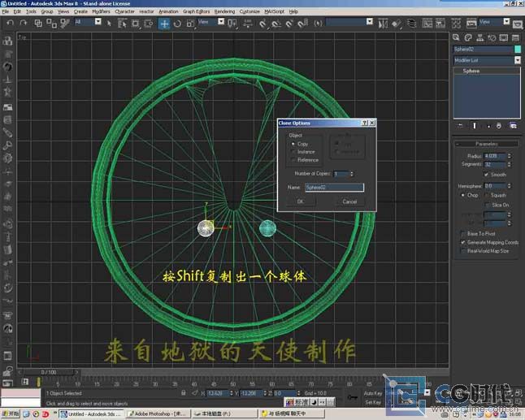Activate the Select and Scale tool

190,24
